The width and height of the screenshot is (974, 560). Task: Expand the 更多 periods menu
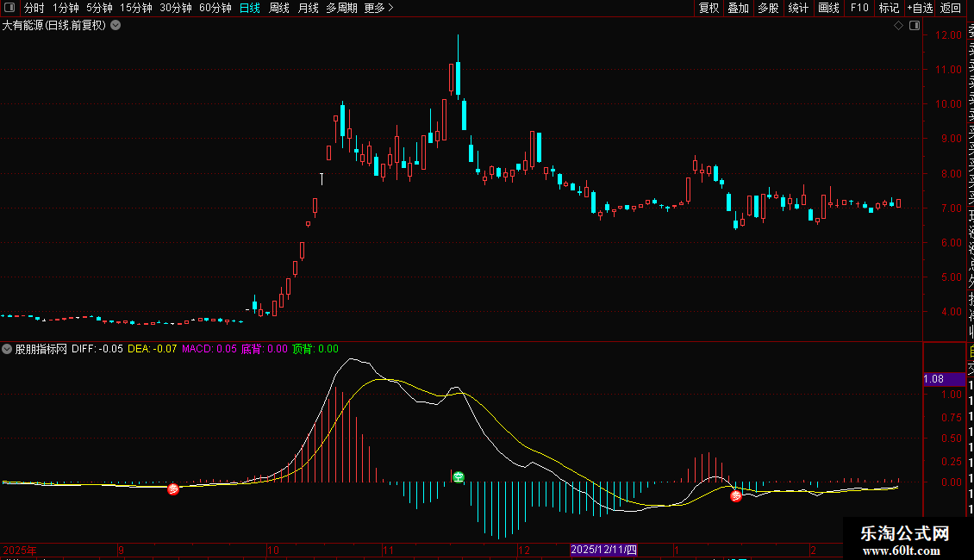pos(378,8)
